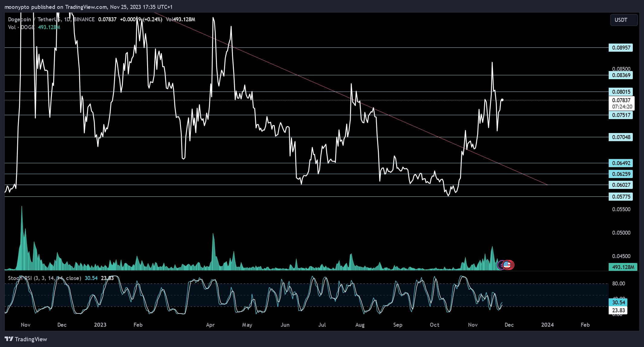The height and width of the screenshot is (347, 644).
Task: Click the Apr label on time axis
Action: (210, 325)
